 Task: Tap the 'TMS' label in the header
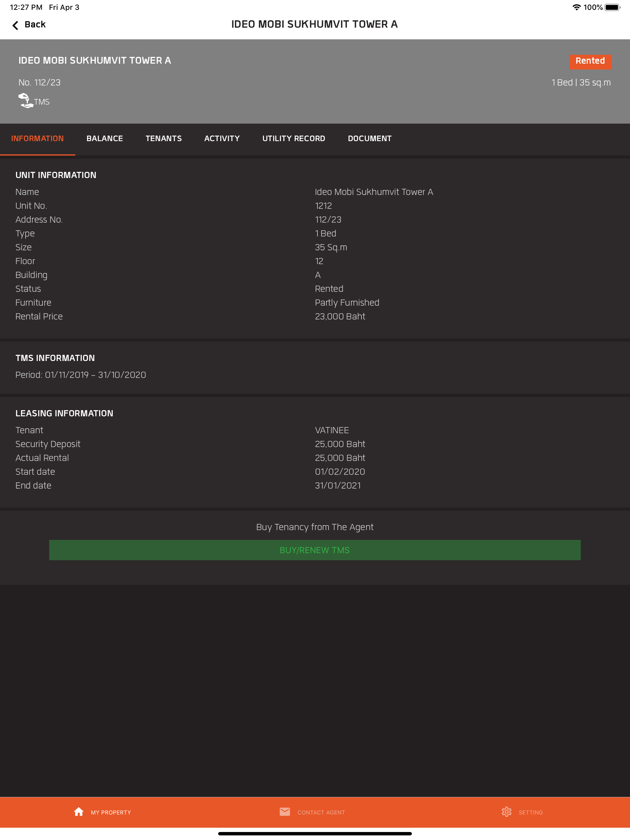[42, 102]
